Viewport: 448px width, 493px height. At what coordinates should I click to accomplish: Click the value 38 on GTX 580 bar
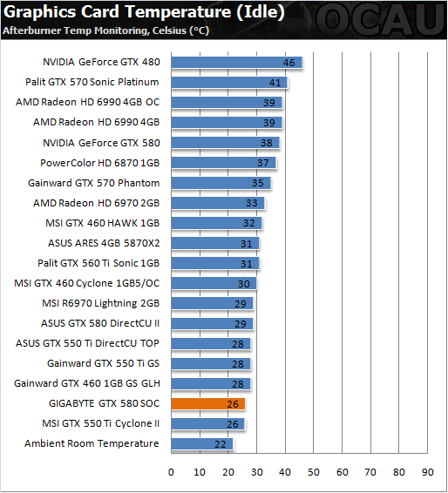(267, 143)
